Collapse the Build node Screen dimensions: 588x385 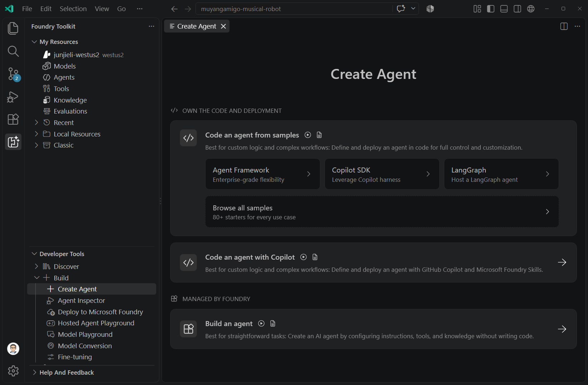pyautogui.click(x=37, y=278)
